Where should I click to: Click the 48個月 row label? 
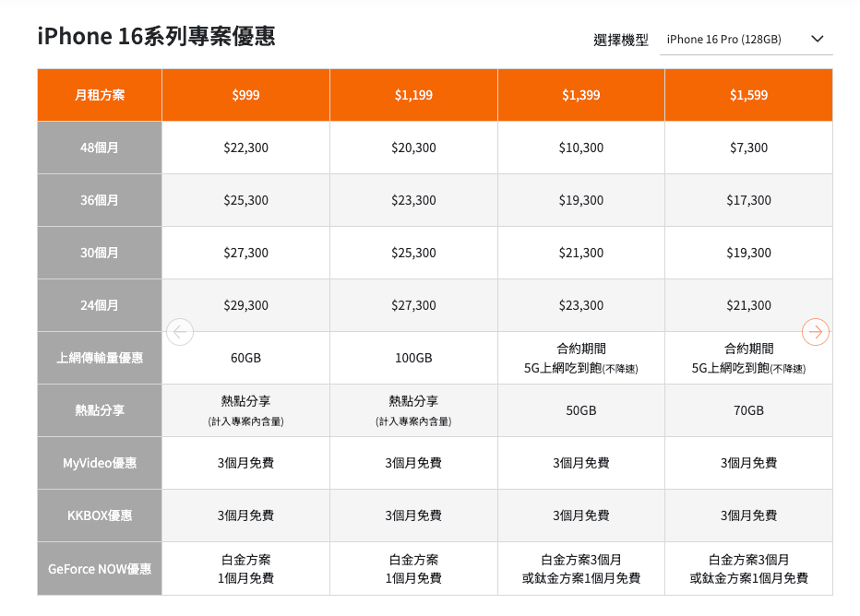click(100, 148)
